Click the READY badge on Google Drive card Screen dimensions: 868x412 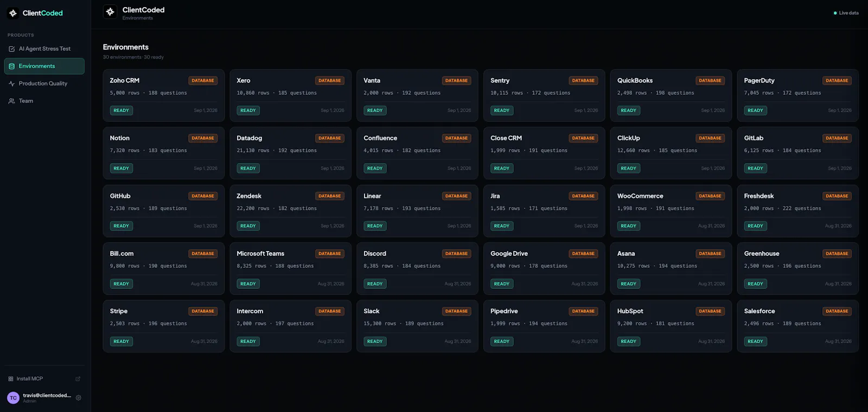click(x=502, y=284)
